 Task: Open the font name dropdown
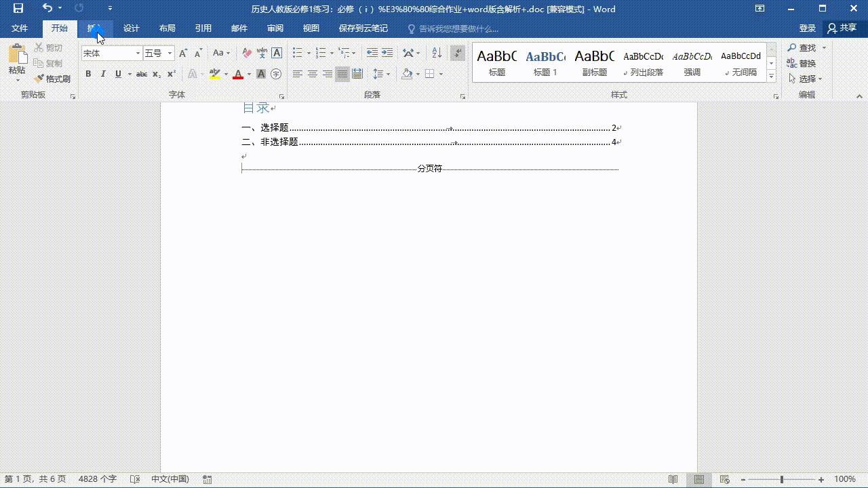(137, 52)
